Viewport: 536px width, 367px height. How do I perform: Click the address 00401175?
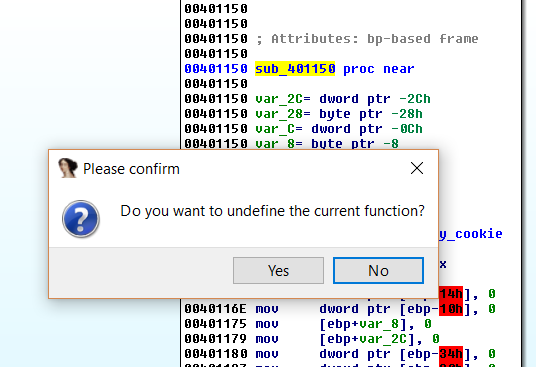coord(215,324)
